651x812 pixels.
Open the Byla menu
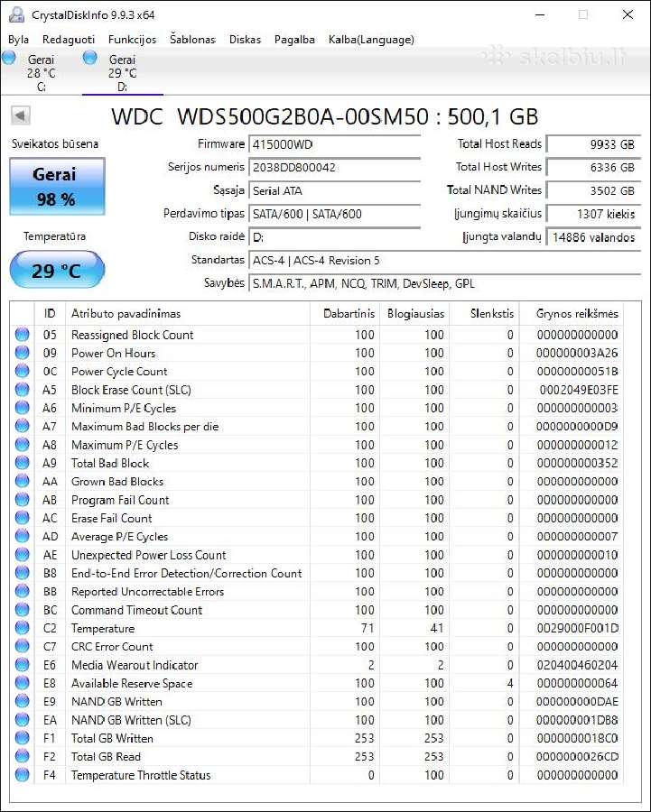pos(19,40)
